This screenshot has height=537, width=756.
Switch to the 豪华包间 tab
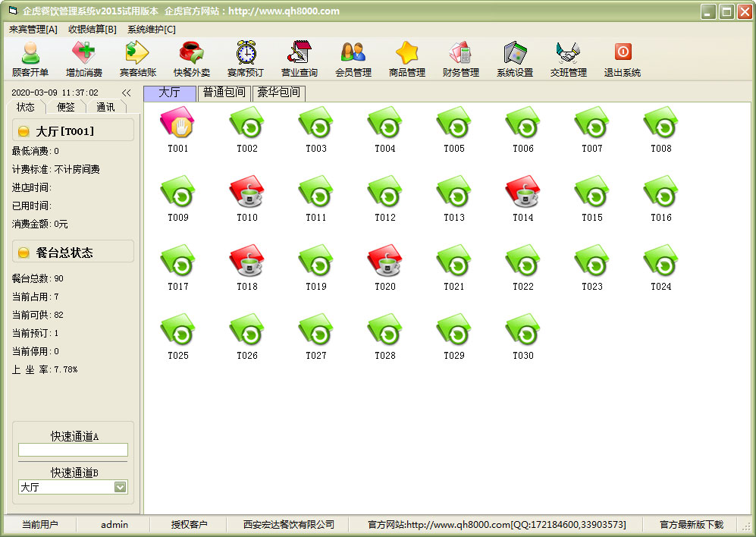click(x=278, y=93)
